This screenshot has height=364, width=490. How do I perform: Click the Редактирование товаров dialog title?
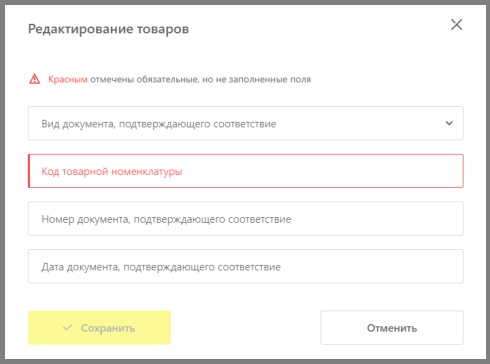coord(109,29)
